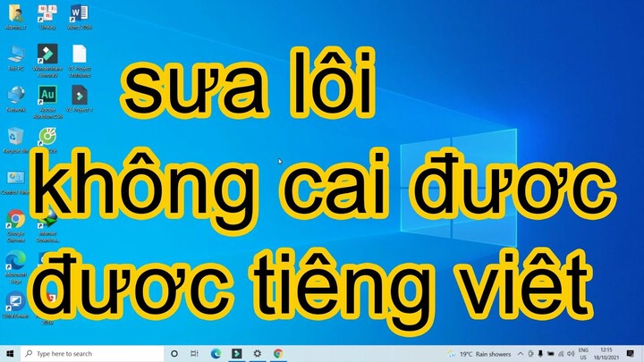This screenshot has height=362, width=644.
Task: Select the Google Chrome desktop shortcut
Action: pyautogui.click(x=15, y=221)
